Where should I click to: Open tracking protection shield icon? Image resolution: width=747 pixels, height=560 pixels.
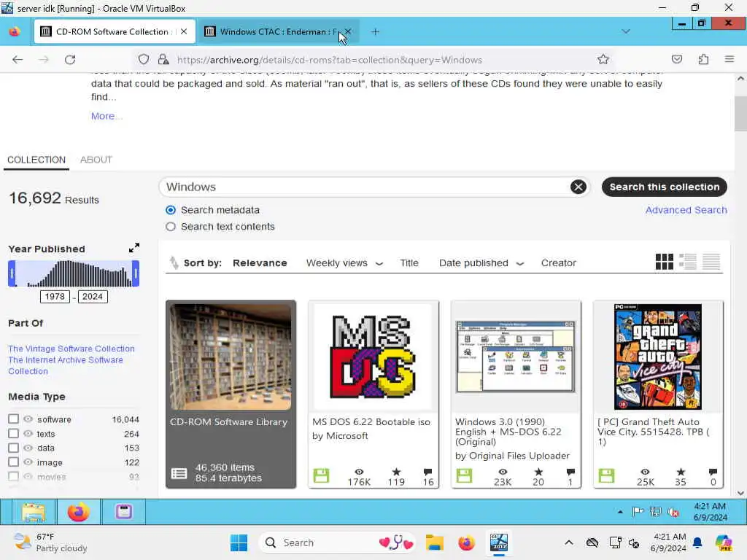click(x=144, y=60)
